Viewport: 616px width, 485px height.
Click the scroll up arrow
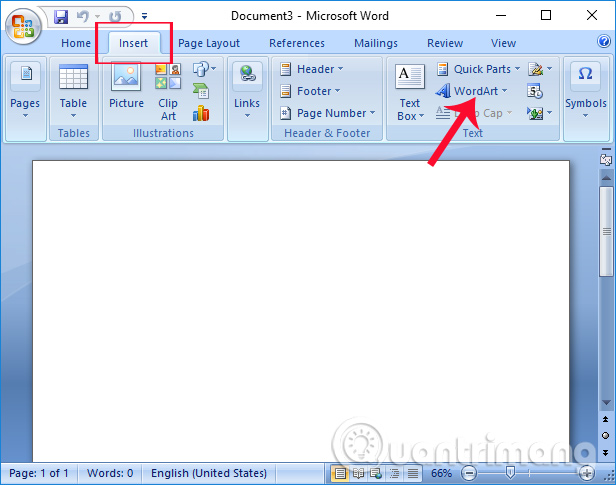click(607, 178)
